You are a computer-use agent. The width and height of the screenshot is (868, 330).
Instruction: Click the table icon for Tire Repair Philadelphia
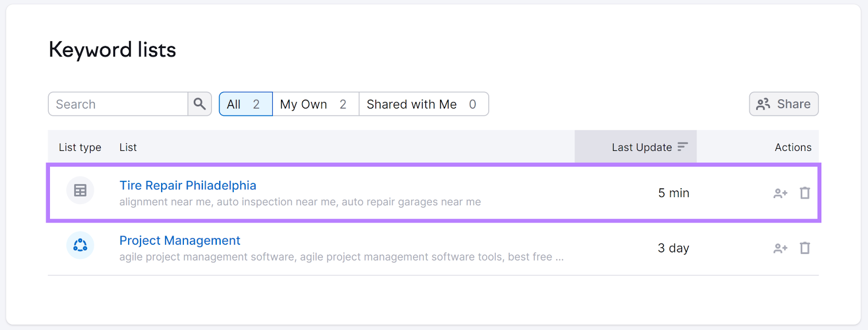[x=80, y=191]
